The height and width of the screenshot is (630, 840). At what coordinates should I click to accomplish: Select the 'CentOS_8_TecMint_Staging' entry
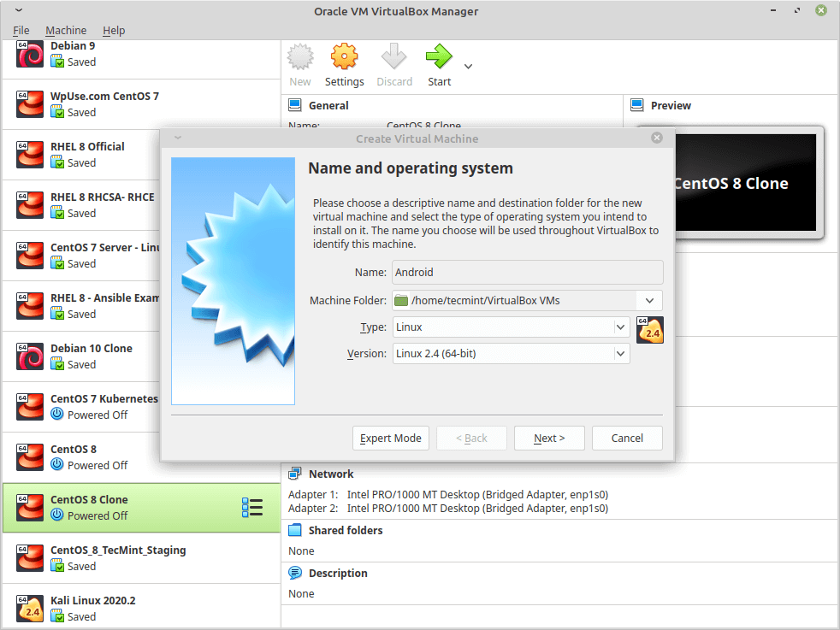pyautogui.click(x=141, y=557)
